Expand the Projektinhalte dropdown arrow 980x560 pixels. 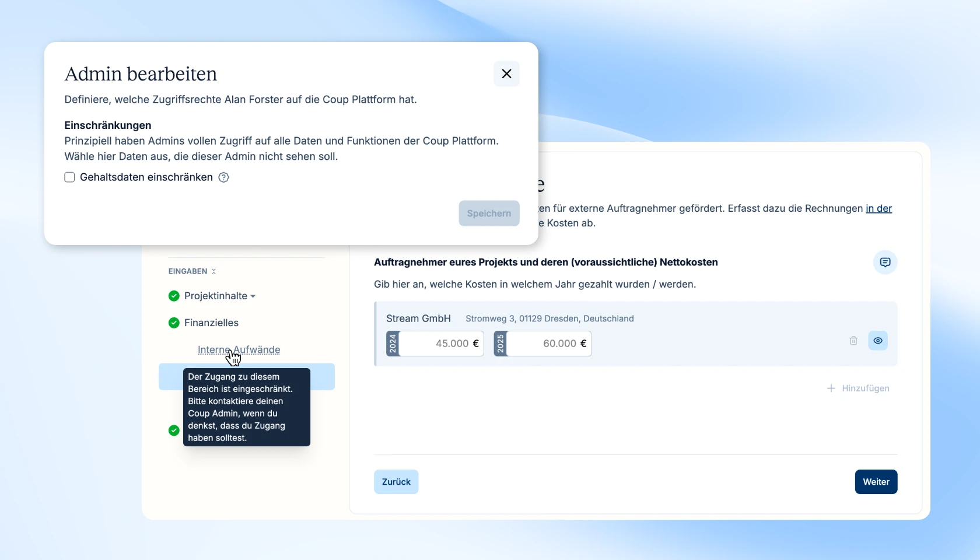253,296
